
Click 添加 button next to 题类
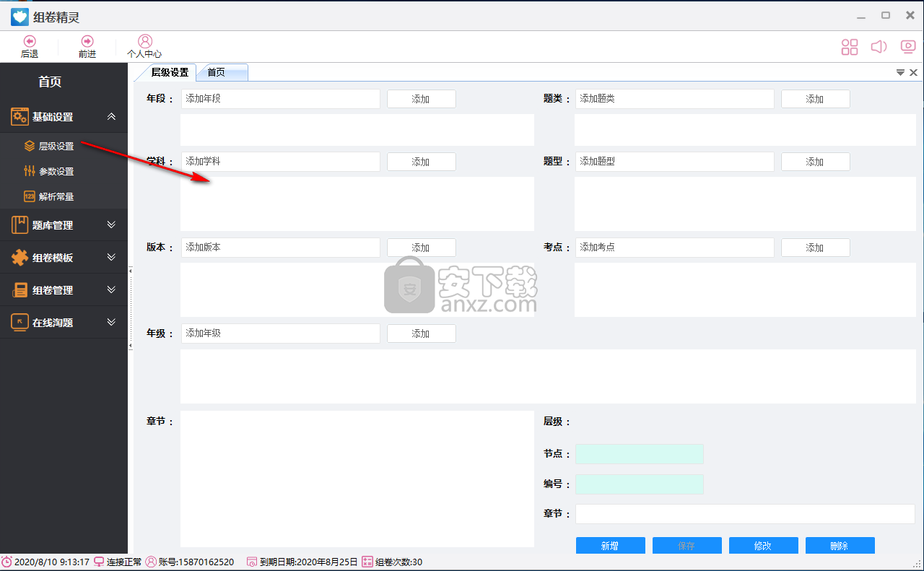coord(816,99)
